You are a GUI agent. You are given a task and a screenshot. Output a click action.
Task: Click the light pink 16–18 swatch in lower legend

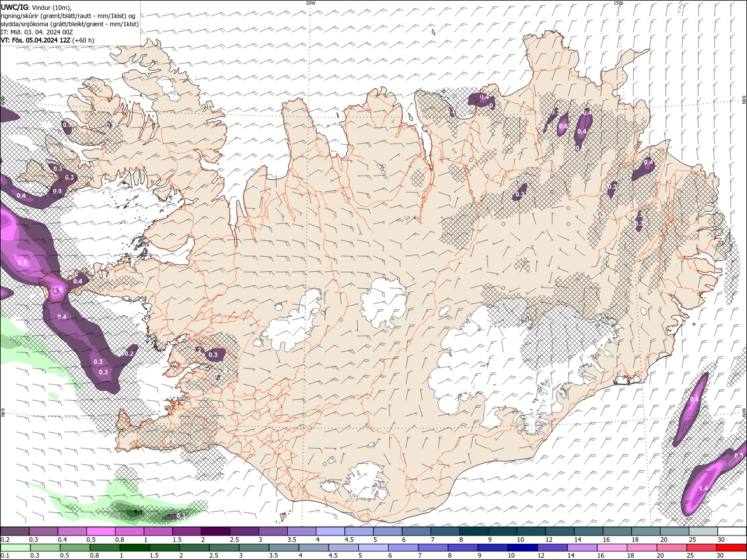coord(612,548)
